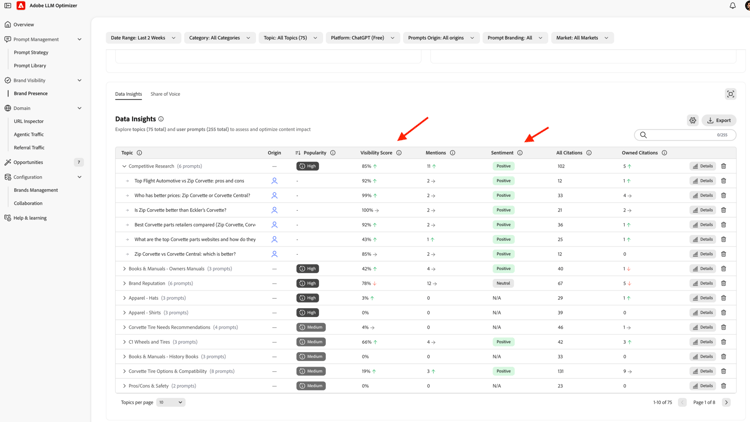Open Details for Books & Manuals - History Books
The width and height of the screenshot is (750, 422).
click(702, 357)
